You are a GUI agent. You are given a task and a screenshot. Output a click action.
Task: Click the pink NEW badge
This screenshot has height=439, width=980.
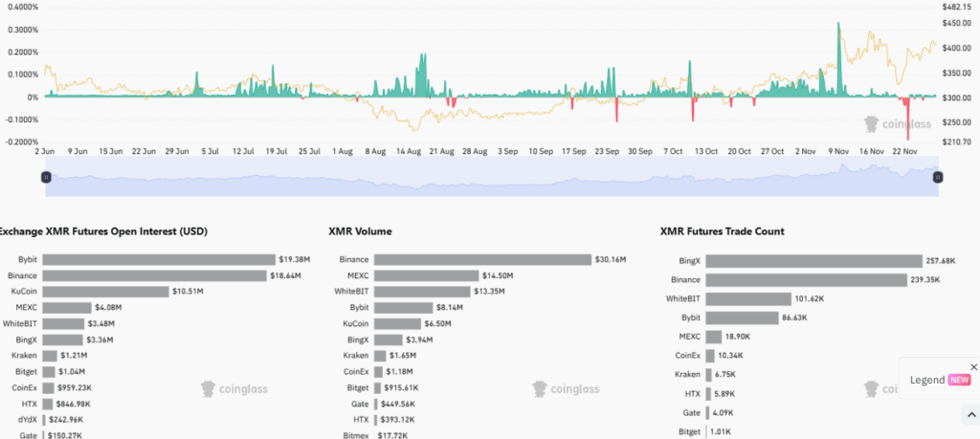coord(960,380)
